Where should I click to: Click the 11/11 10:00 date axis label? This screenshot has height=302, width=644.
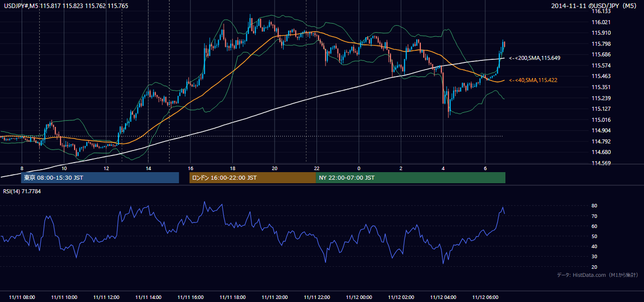click(64, 297)
